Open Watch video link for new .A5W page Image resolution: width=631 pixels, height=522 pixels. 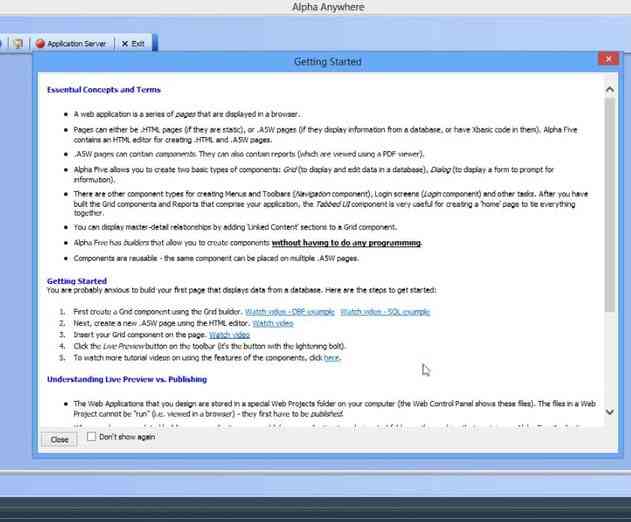click(273, 323)
